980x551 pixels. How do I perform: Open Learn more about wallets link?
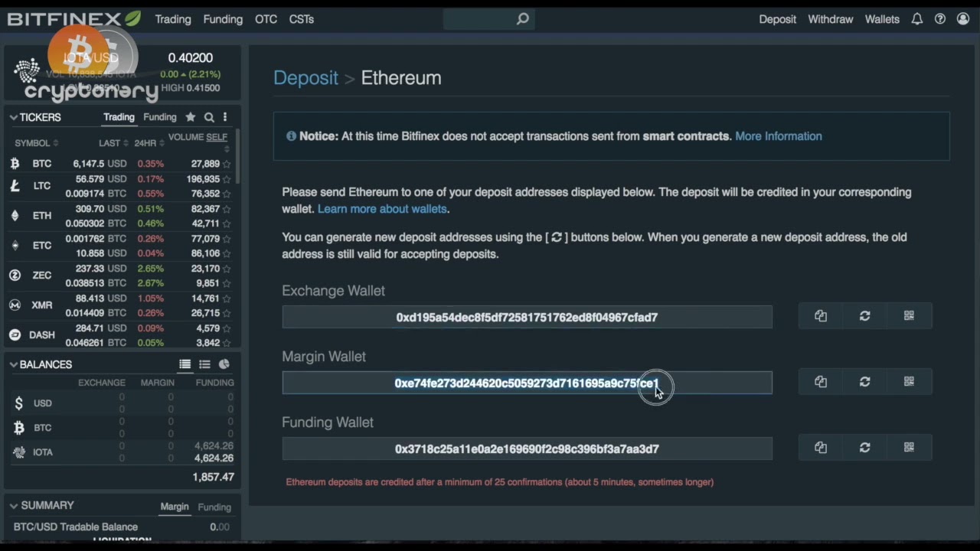382,209
